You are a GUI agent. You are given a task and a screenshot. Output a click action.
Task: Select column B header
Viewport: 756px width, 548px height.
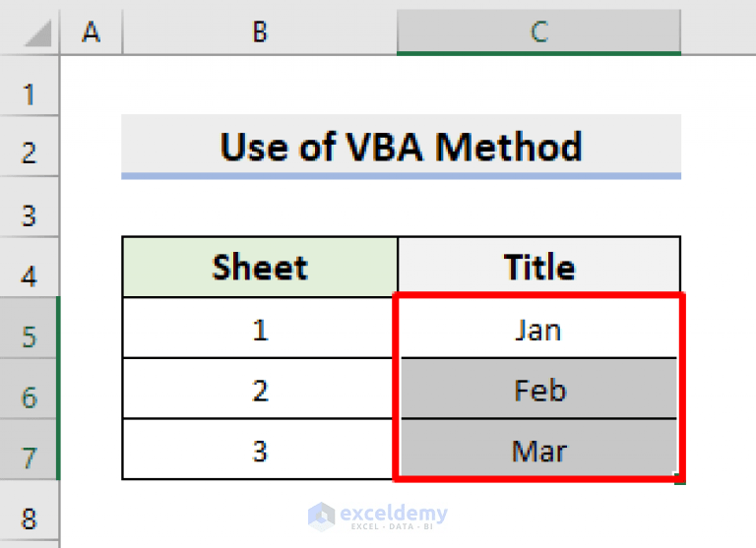[260, 31]
